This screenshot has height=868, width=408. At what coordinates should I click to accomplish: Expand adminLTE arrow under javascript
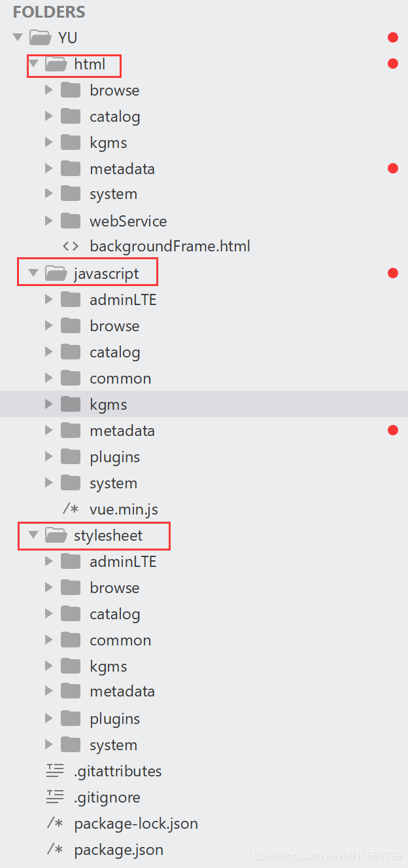48,299
